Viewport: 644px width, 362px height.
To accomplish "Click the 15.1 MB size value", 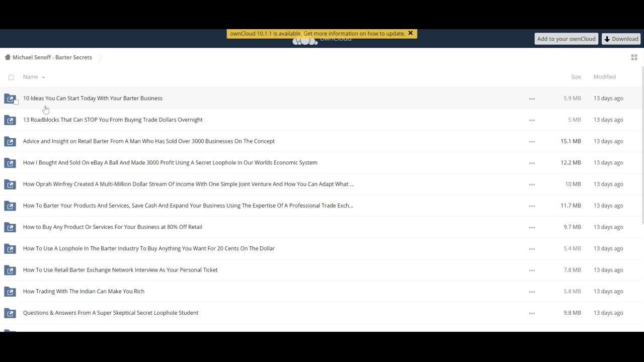I will click(x=571, y=141).
